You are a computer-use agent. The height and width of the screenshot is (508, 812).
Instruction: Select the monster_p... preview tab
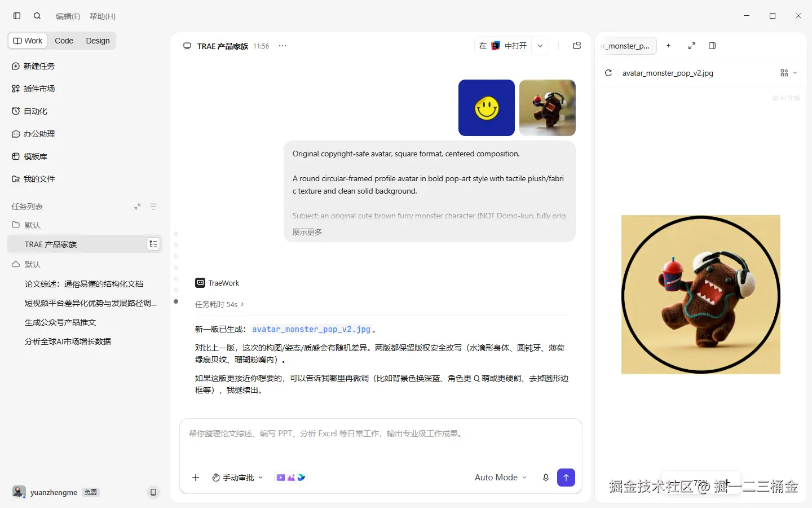(628, 46)
